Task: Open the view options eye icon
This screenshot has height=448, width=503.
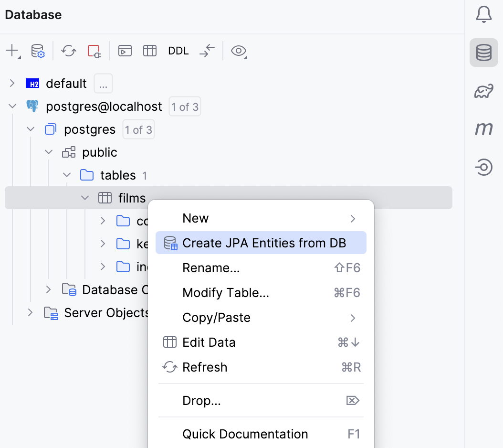Action: [x=238, y=51]
